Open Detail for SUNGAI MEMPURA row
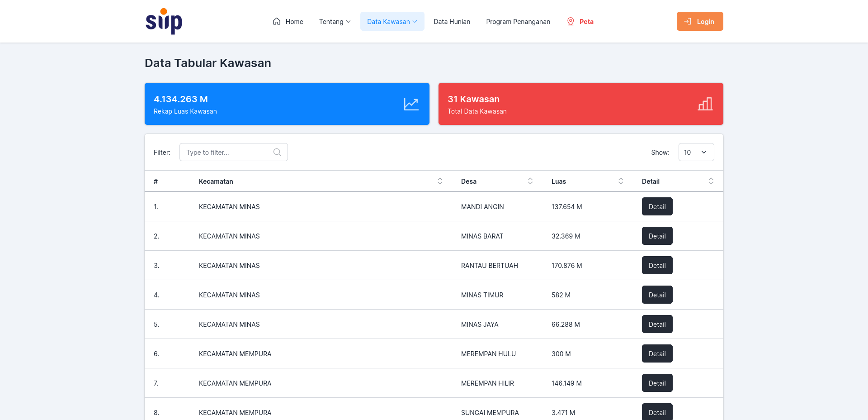The image size is (868, 420). (657, 412)
